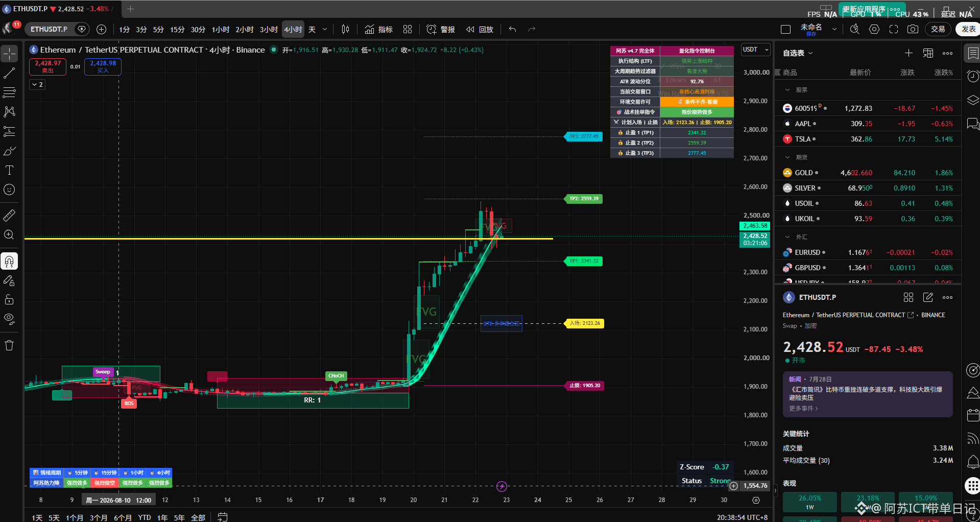Select the 4小时 timeframe
Screen dimensions: 980x522
coord(293,30)
